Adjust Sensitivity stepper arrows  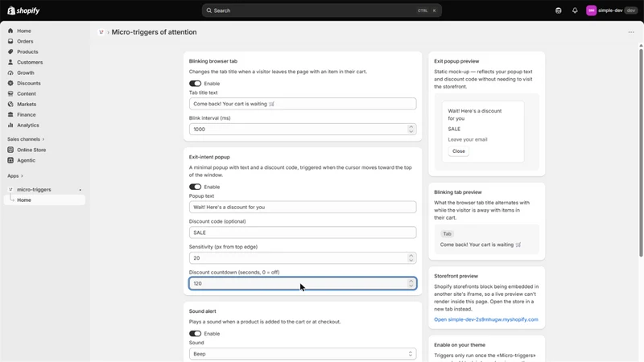411,257
